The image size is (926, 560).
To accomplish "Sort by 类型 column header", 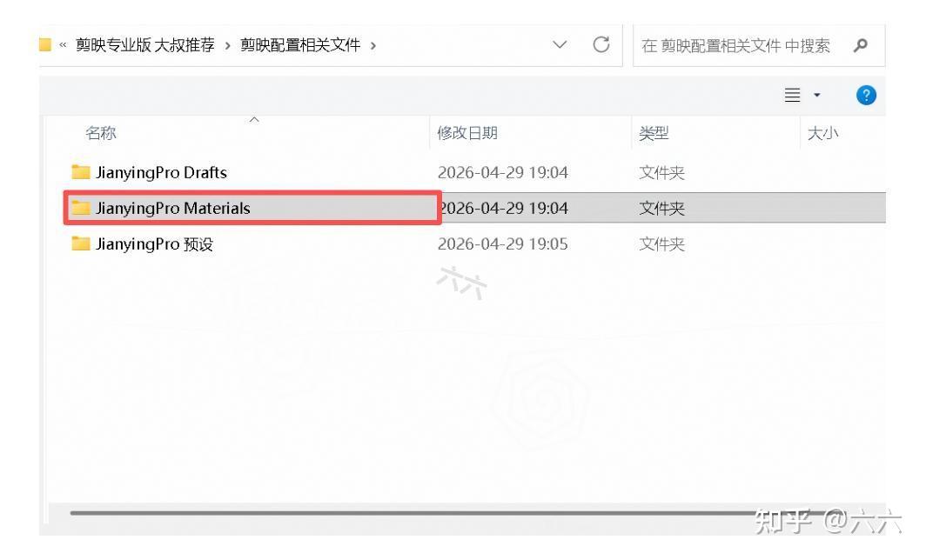I will click(654, 133).
